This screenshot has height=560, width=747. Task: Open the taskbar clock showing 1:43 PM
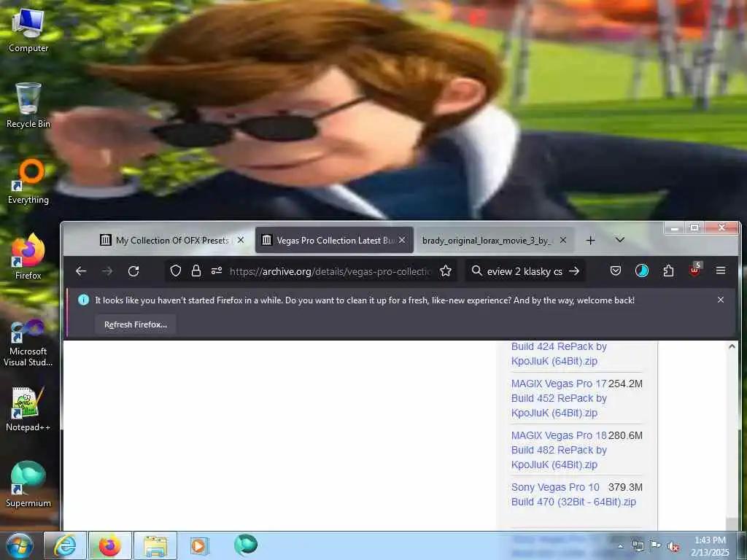(x=710, y=546)
